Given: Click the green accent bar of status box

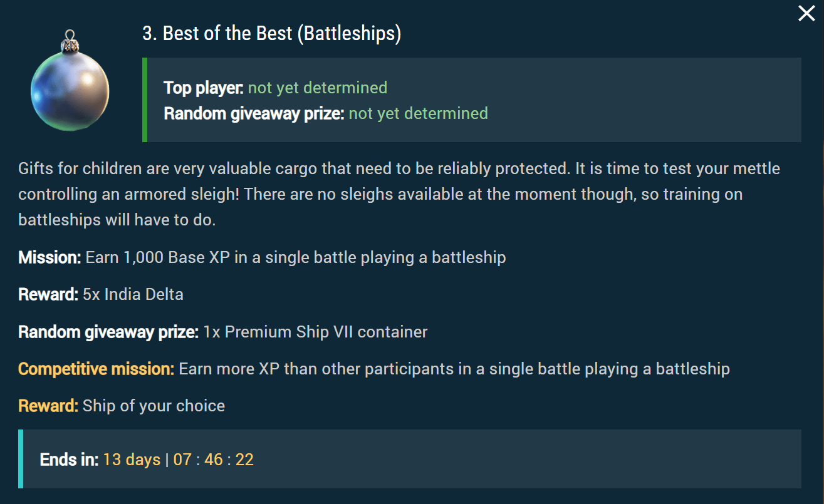Looking at the screenshot, I should point(145,100).
